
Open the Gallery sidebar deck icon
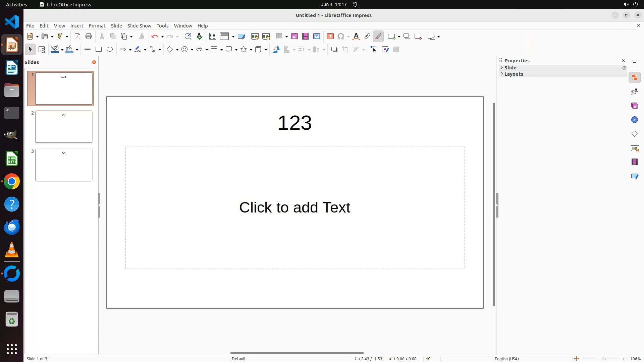click(x=634, y=106)
